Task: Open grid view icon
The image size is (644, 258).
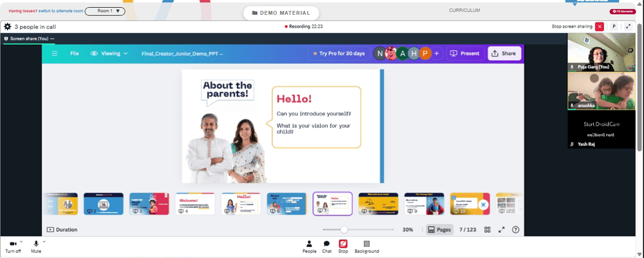Action: [x=488, y=230]
